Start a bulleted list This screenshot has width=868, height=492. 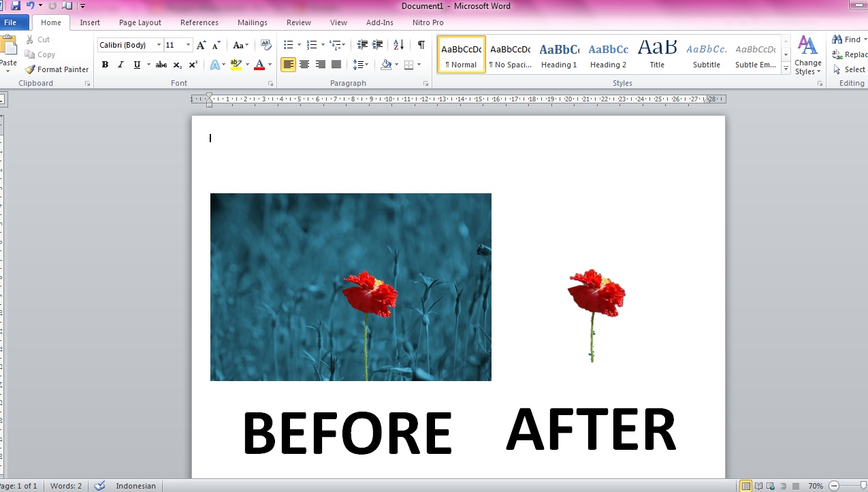coord(288,45)
